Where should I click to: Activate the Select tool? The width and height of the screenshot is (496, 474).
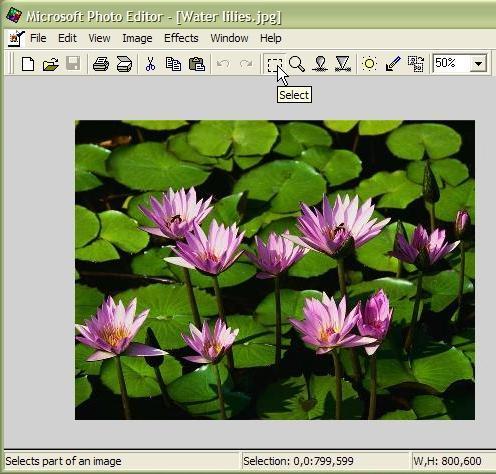click(x=275, y=64)
